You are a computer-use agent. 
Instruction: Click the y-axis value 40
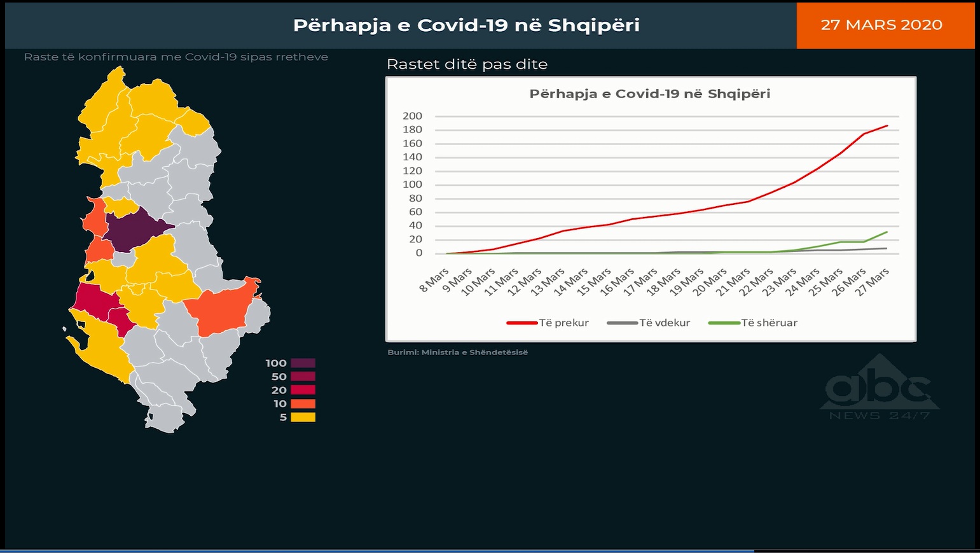[x=415, y=225]
